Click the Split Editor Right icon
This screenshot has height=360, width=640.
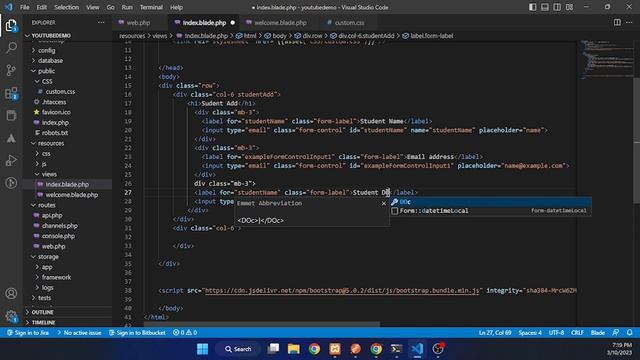617,22
